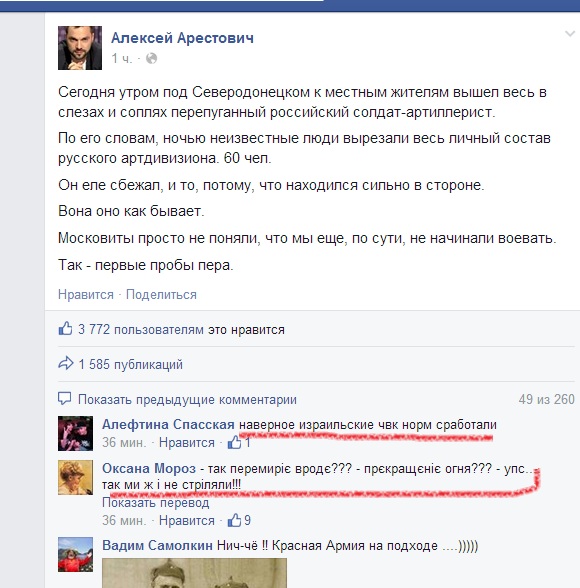Click Нравится under the main post
The image size is (580, 588).
(x=86, y=294)
